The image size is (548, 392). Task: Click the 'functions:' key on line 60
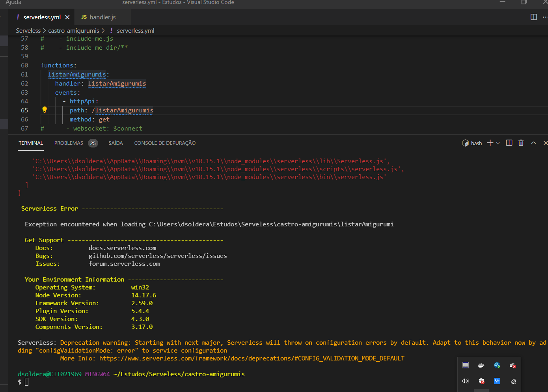[x=58, y=65]
